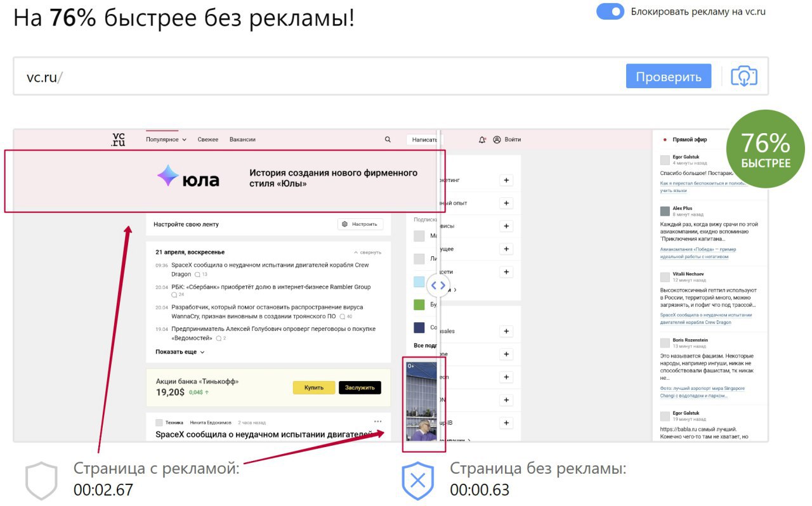
Task: Expand news with Показать еще
Action: (x=180, y=351)
